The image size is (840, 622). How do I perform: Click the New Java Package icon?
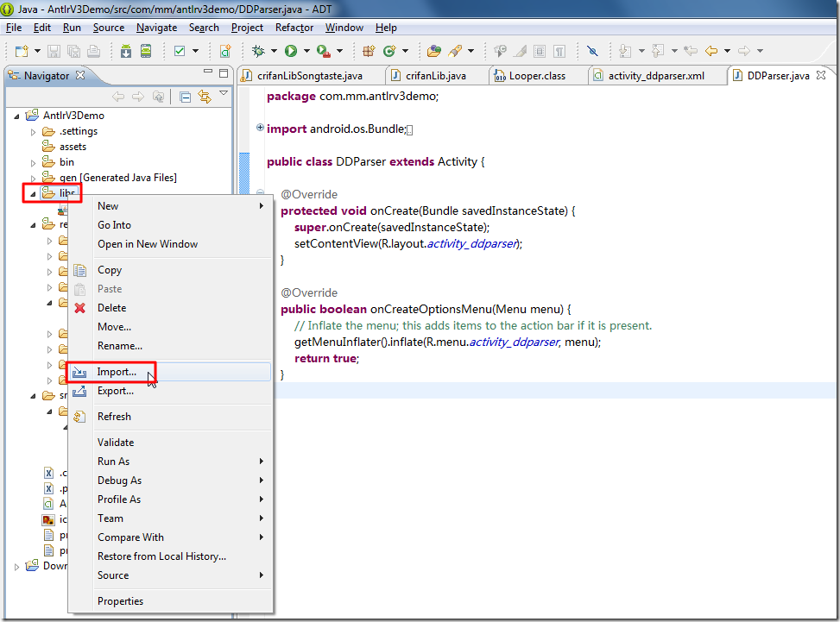point(369,51)
